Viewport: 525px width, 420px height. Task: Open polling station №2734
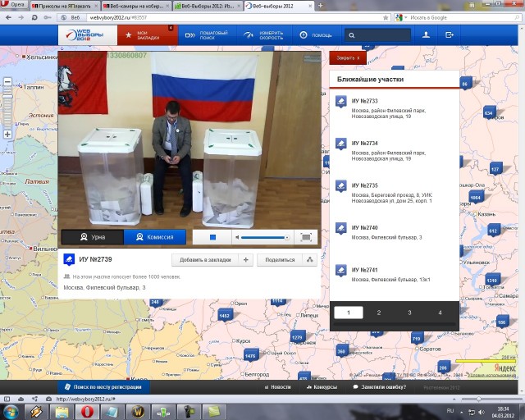[x=364, y=143]
